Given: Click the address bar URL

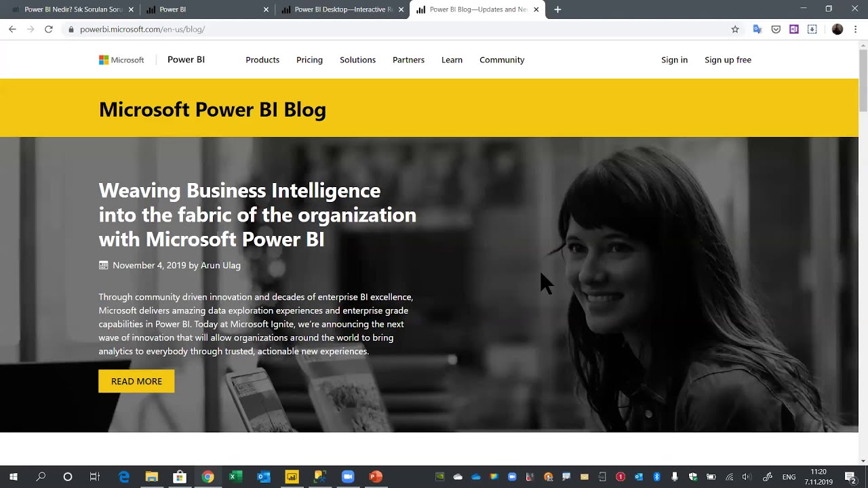Looking at the screenshot, I should click(142, 29).
